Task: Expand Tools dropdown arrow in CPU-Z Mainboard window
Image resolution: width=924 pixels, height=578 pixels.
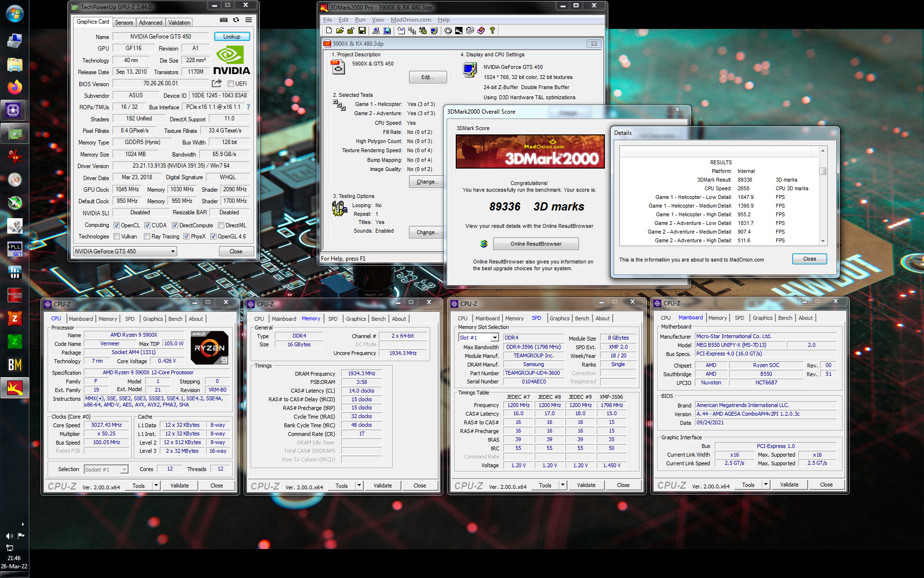Action: coord(766,485)
